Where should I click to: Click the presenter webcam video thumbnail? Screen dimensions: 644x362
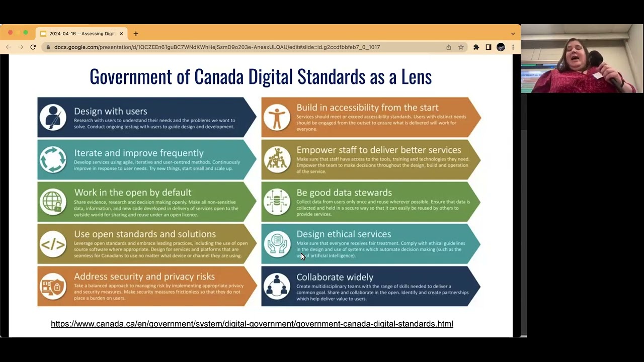582,58
